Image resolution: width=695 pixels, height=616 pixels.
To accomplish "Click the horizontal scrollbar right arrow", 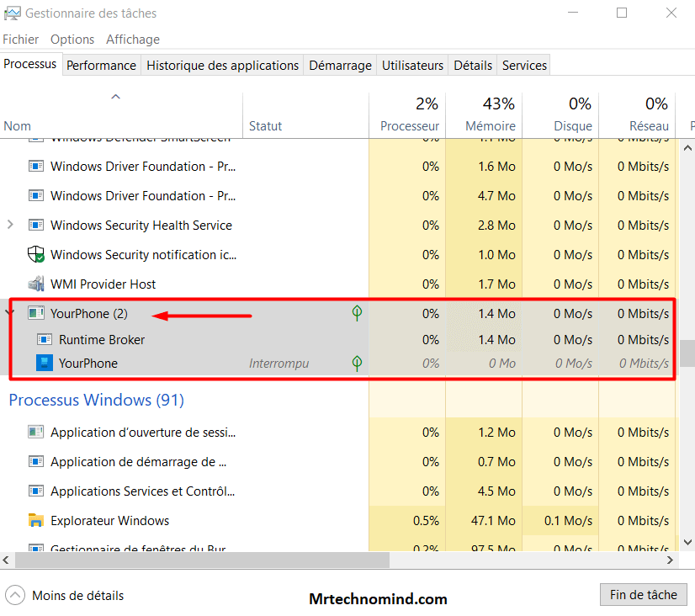I will click(x=670, y=560).
